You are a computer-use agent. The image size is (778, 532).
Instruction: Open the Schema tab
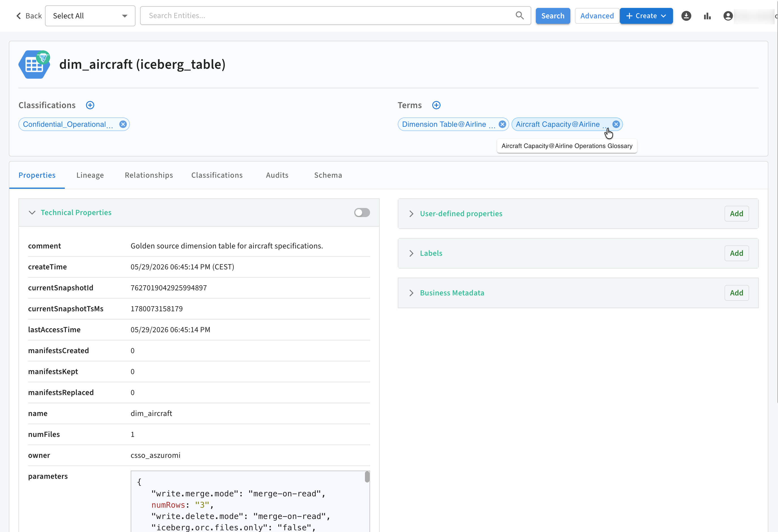tap(328, 175)
